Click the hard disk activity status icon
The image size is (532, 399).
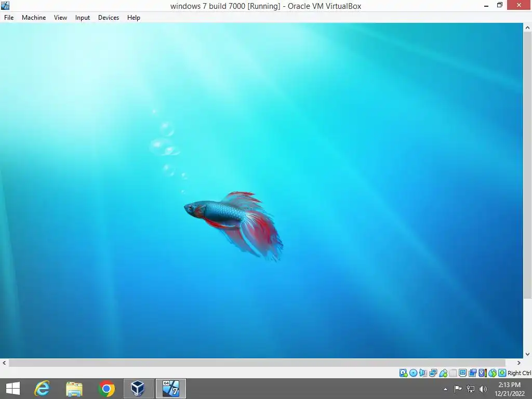[x=403, y=373]
